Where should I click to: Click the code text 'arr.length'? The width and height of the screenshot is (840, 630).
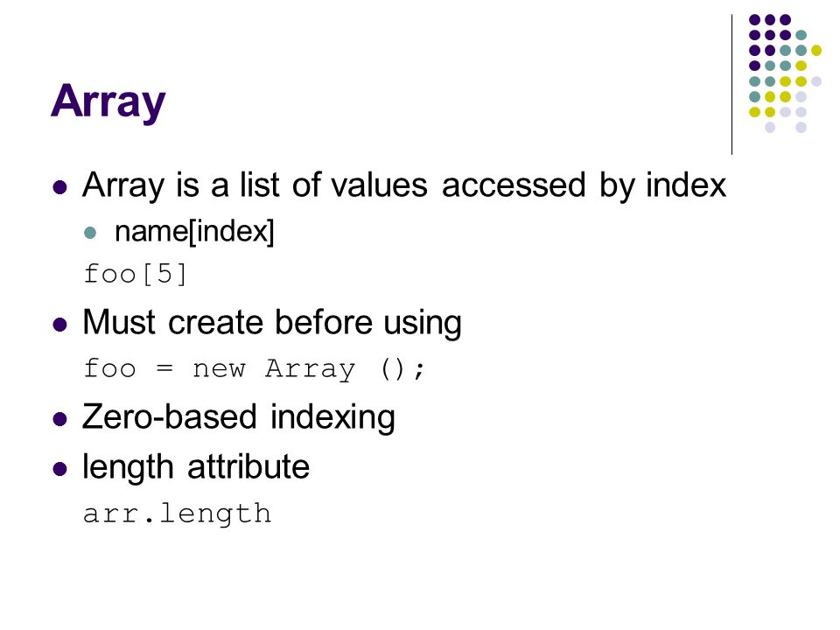click(x=178, y=514)
